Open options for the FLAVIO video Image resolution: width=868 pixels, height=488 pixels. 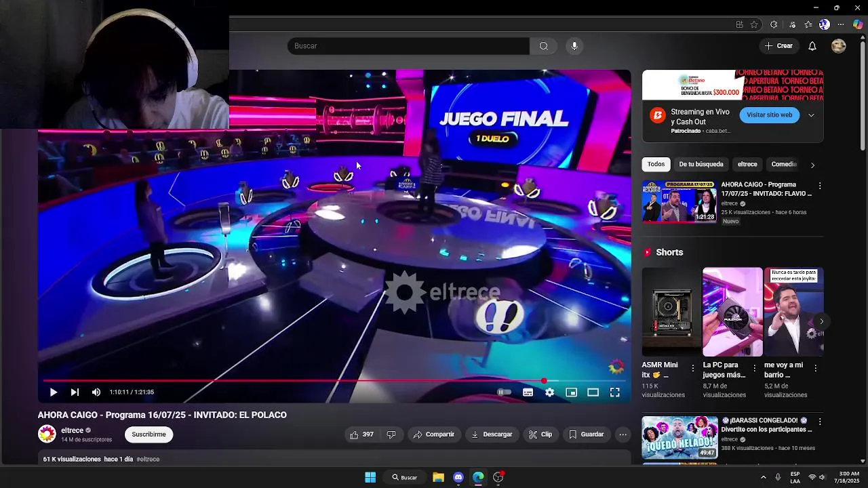(x=820, y=186)
